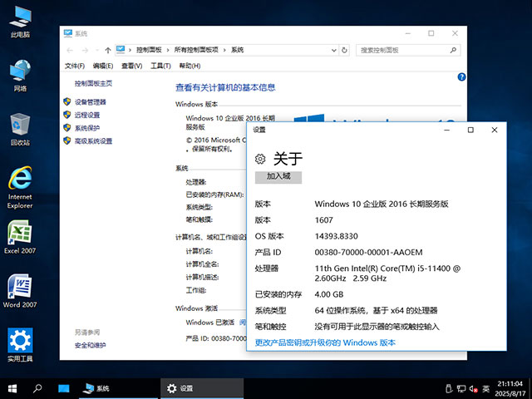Click the Forward arrow in System window
The height and width of the screenshot is (399, 532).
click(x=85, y=50)
